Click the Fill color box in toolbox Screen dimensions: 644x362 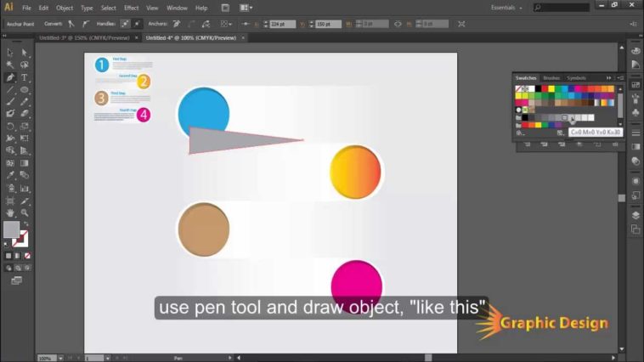click(x=11, y=229)
